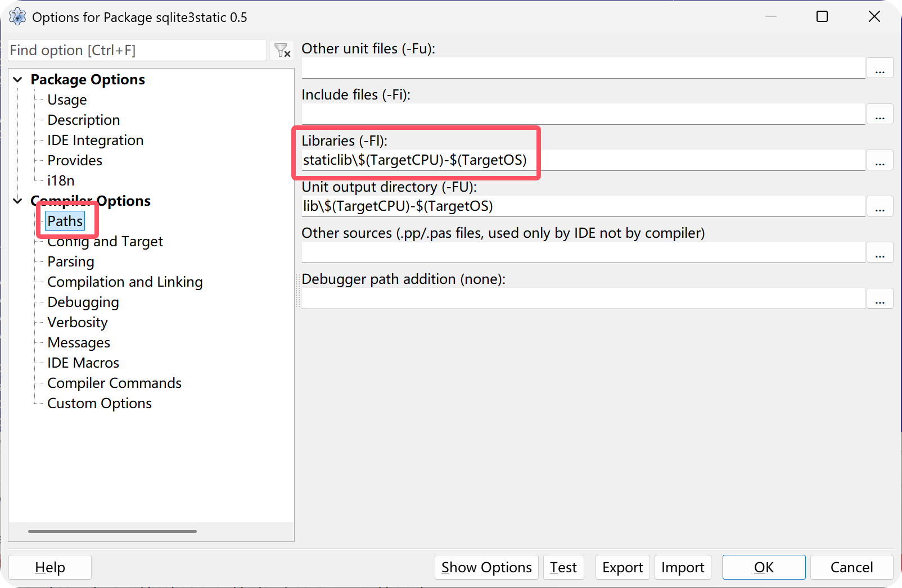Go to IDE Integration settings

click(x=96, y=141)
